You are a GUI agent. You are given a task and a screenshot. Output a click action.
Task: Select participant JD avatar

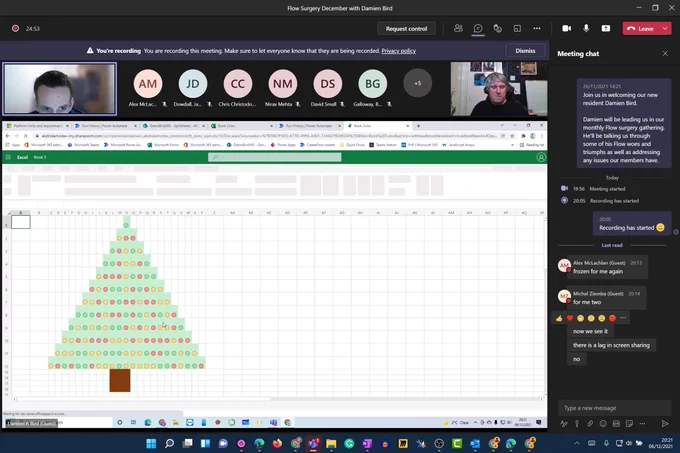pyautogui.click(x=193, y=83)
